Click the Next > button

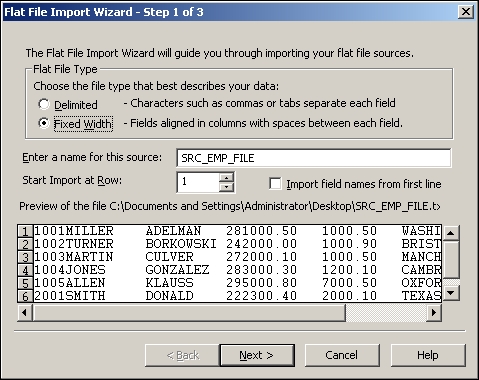click(x=257, y=355)
